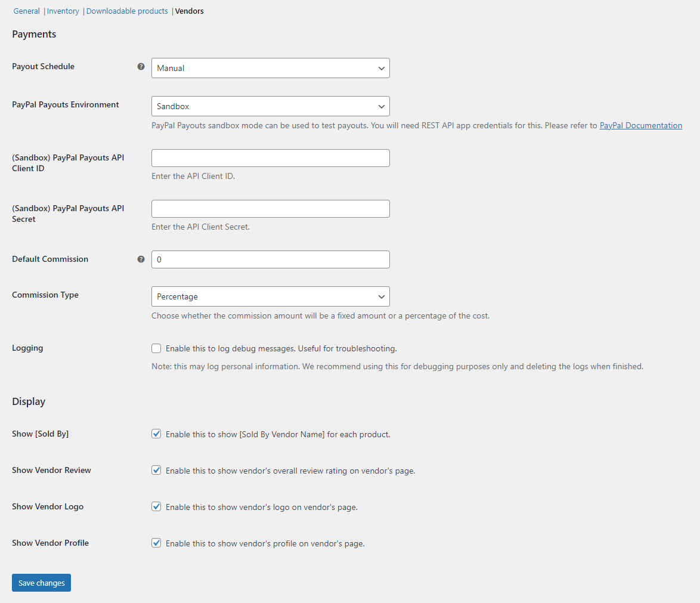Switch to the General tab
This screenshot has height=603, width=700.
[26, 11]
